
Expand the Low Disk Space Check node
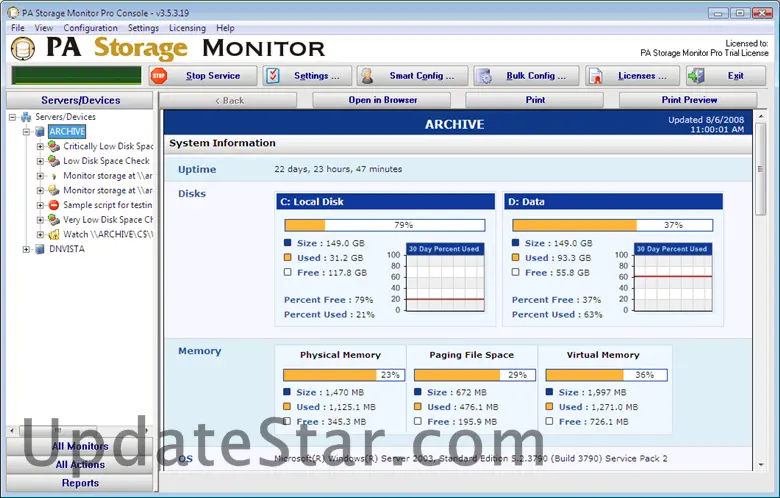[40, 161]
